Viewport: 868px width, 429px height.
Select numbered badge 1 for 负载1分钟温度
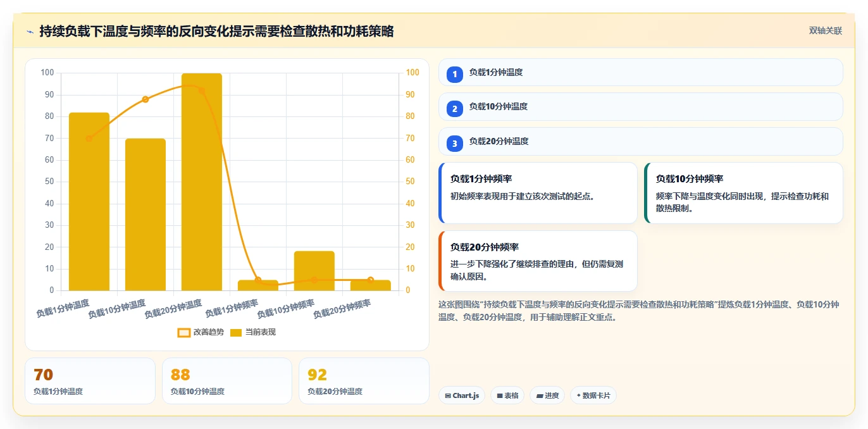(x=454, y=75)
